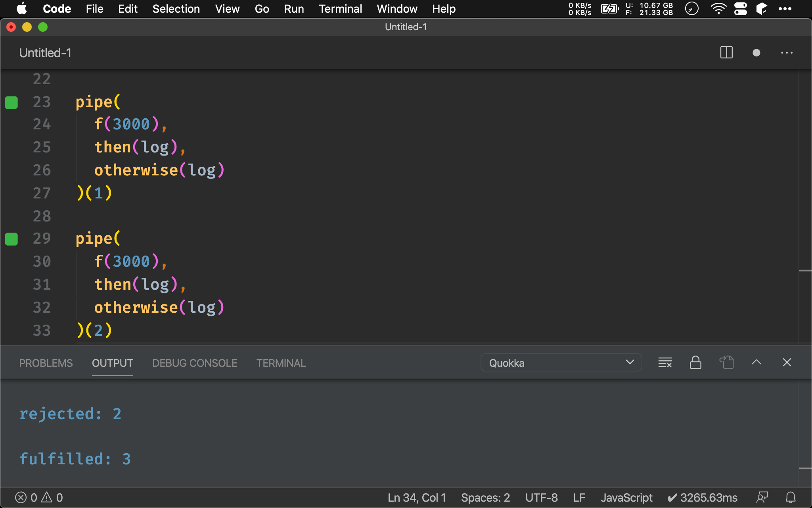Click the circular clock-like menu bar icon
This screenshot has height=508, width=812.
692,9
